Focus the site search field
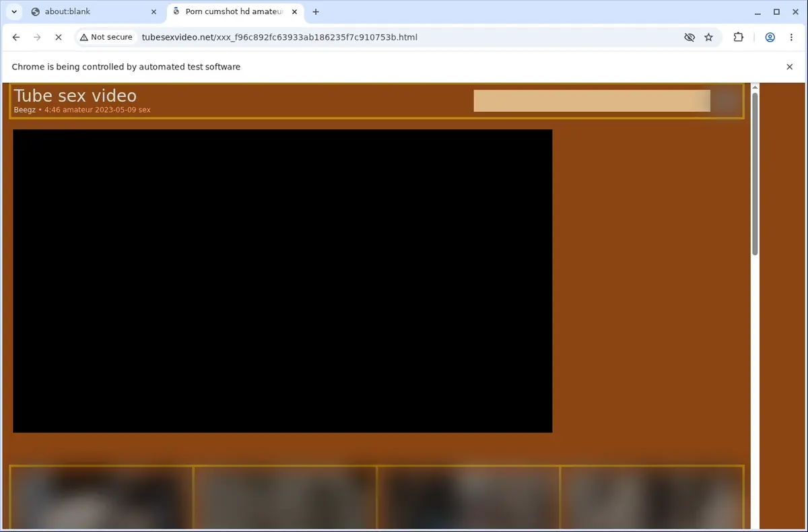The height and width of the screenshot is (532, 808). (592, 100)
